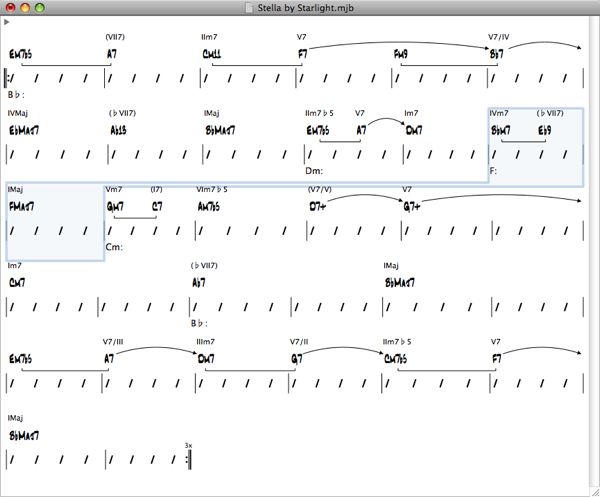Select the Cm11 chord symbol

pyautogui.click(x=214, y=54)
